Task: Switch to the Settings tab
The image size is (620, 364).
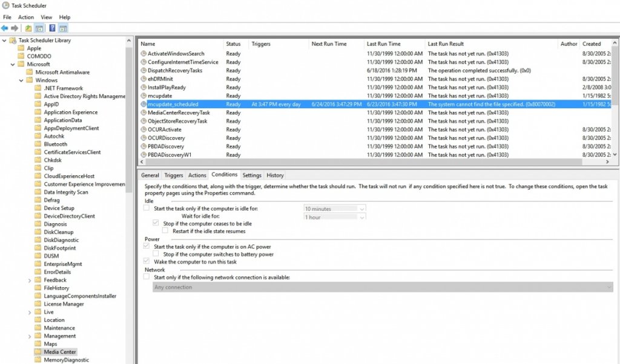Action: [252, 175]
